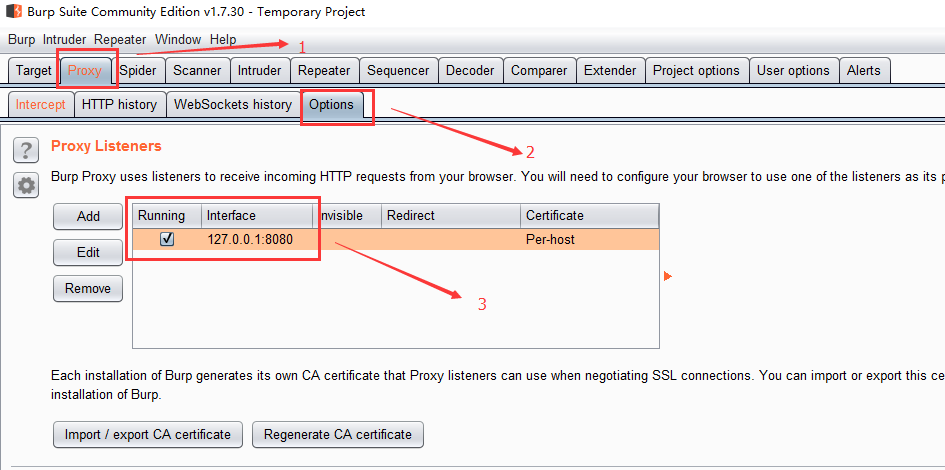Screen dimensions: 945x470
Task: Switch to the Decoder tab
Action: pyautogui.click(x=469, y=71)
